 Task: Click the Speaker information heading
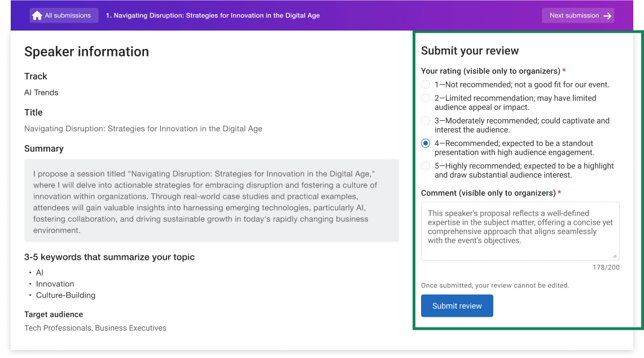click(86, 52)
